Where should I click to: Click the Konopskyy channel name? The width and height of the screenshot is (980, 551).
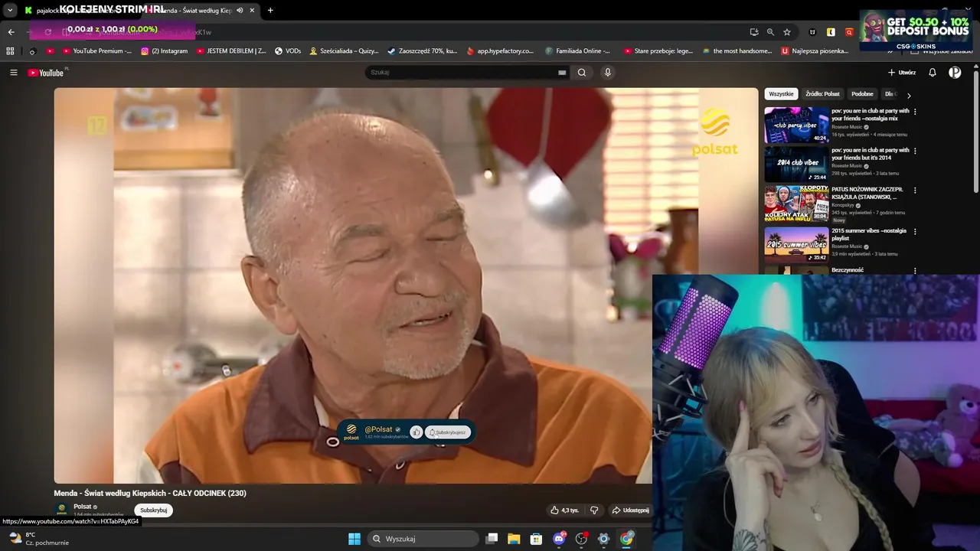pos(844,205)
